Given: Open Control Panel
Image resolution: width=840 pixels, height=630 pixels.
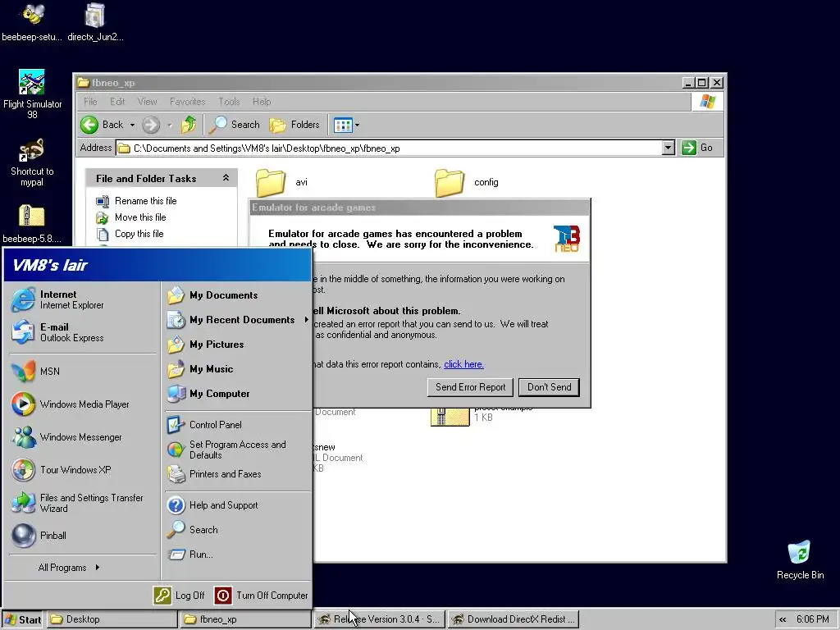Looking at the screenshot, I should point(204,425).
